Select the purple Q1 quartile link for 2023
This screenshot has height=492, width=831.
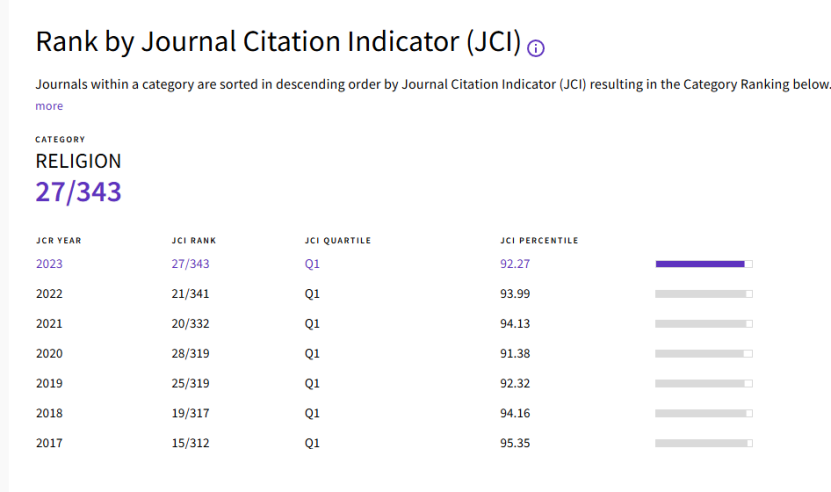point(312,264)
